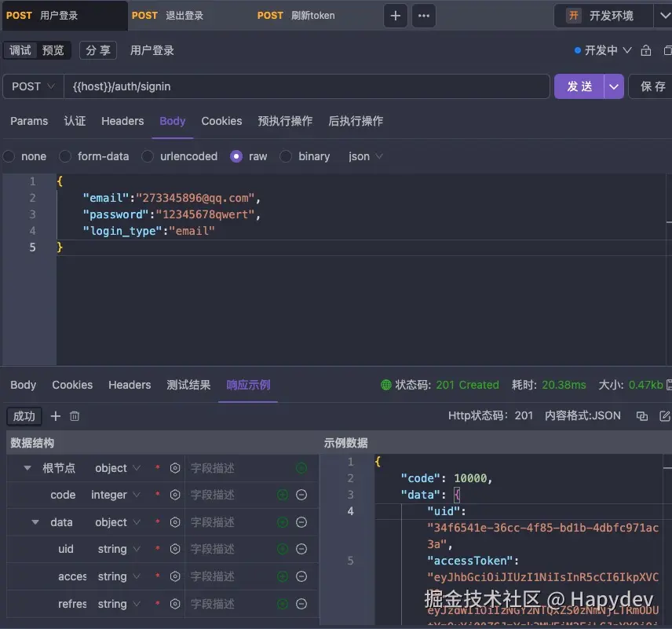Click the globe icon beside 状态码
Screen dimensions: 672x629
tap(385, 385)
